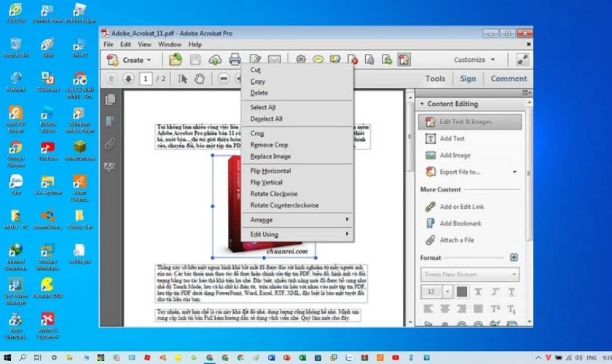Open signatures panel in left sidebar
The image size is (612, 364).
(111, 167)
